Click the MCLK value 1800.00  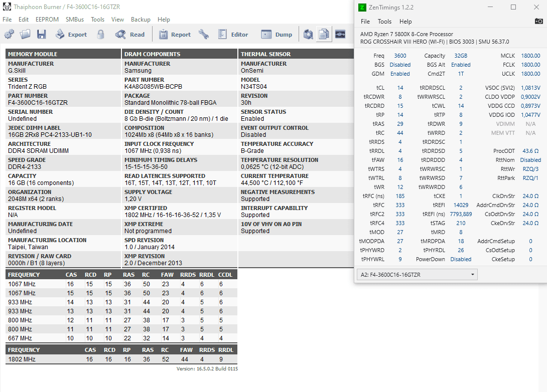click(530, 56)
